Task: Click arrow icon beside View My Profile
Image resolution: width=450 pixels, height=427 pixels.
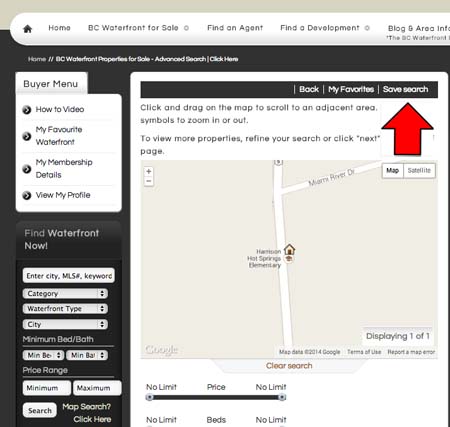Action: [x=27, y=195]
